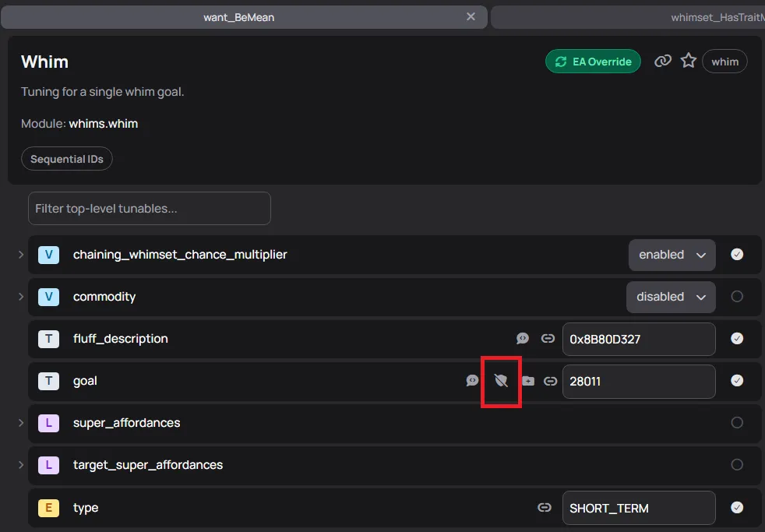Click the chain link icon beside EA Override

pos(663,61)
